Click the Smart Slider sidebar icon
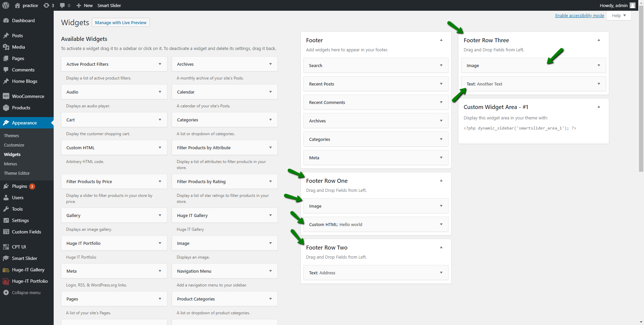 pos(6,258)
